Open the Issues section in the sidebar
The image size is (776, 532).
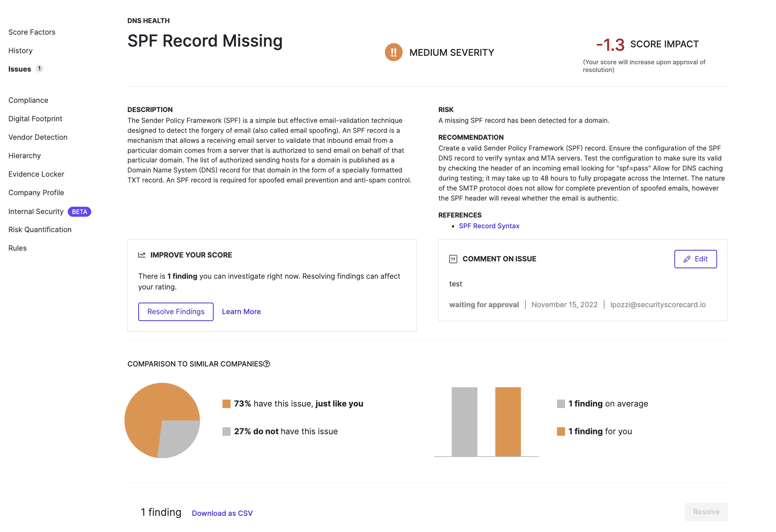(x=19, y=69)
